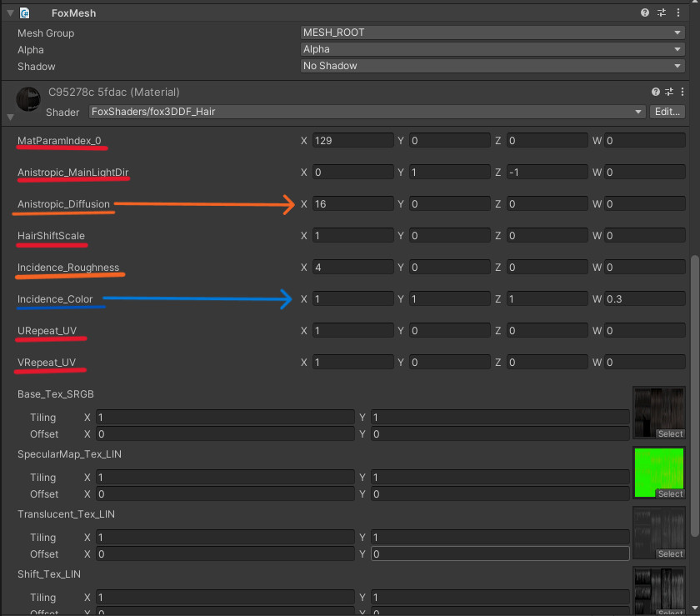Click the Incidence_Roughness label
This screenshot has width=700, height=616.
(68, 268)
